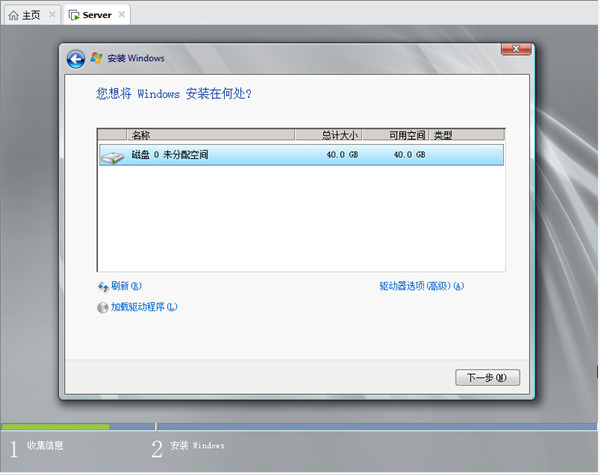Click the green installation progress bar
This screenshot has height=475, width=600.
55,427
